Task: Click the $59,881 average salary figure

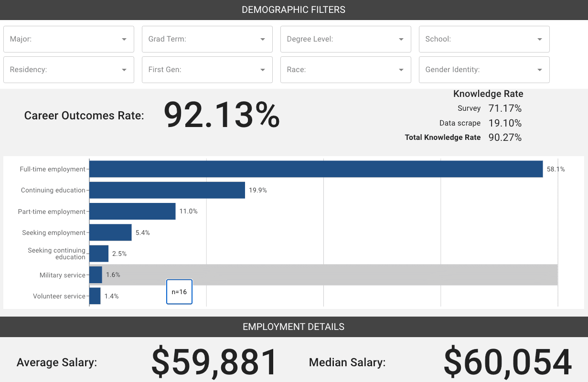Action: click(x=214, y=362)
